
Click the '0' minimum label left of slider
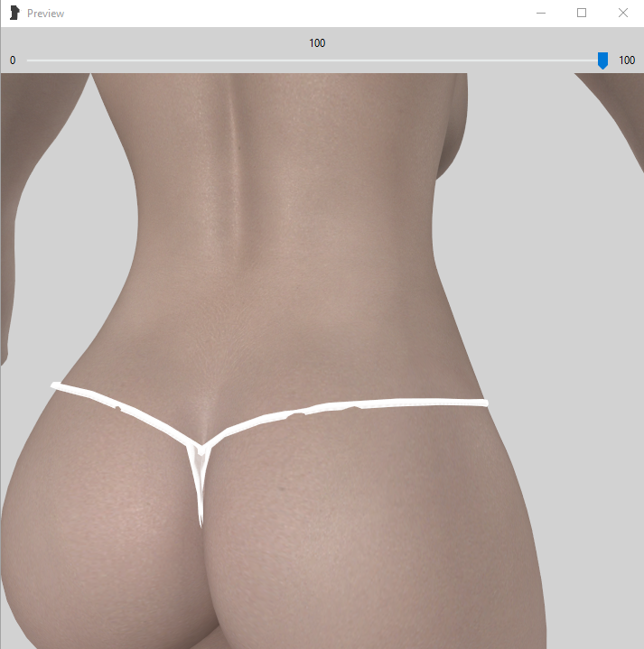pos(13,60)
